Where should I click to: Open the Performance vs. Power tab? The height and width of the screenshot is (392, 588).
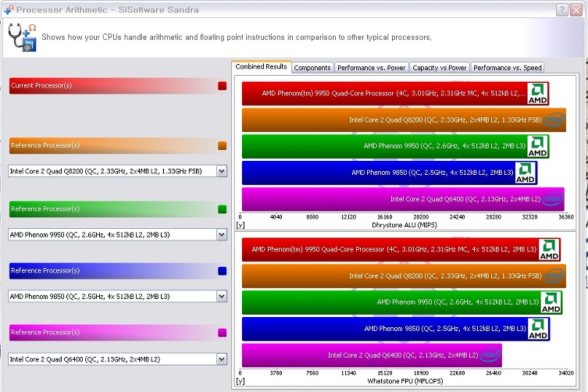click(371, 68)
